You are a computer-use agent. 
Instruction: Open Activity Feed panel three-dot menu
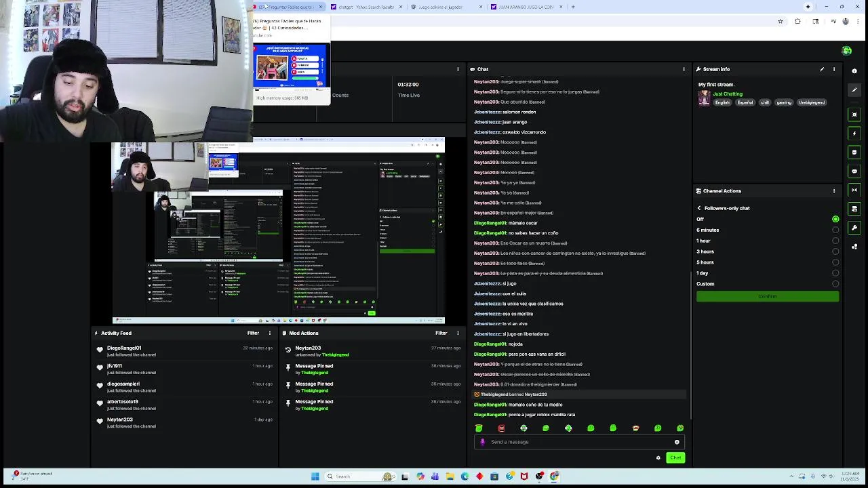pyautogui.click(x=269, y=333)
